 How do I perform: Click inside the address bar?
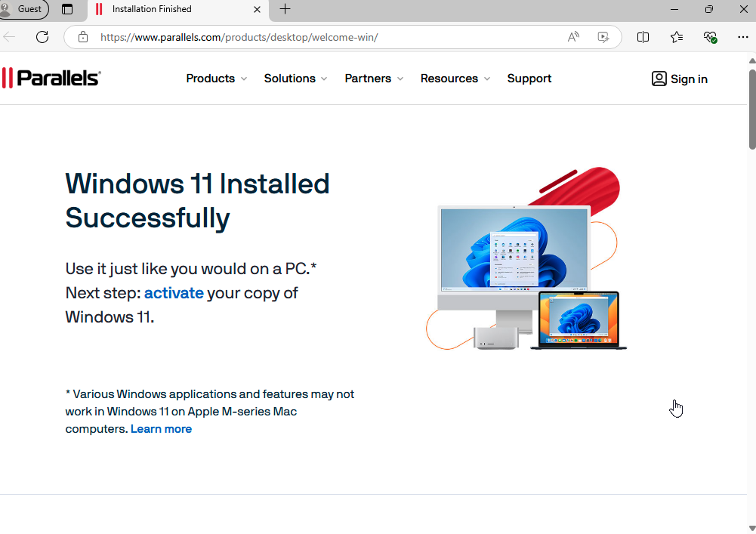point(302,36)
